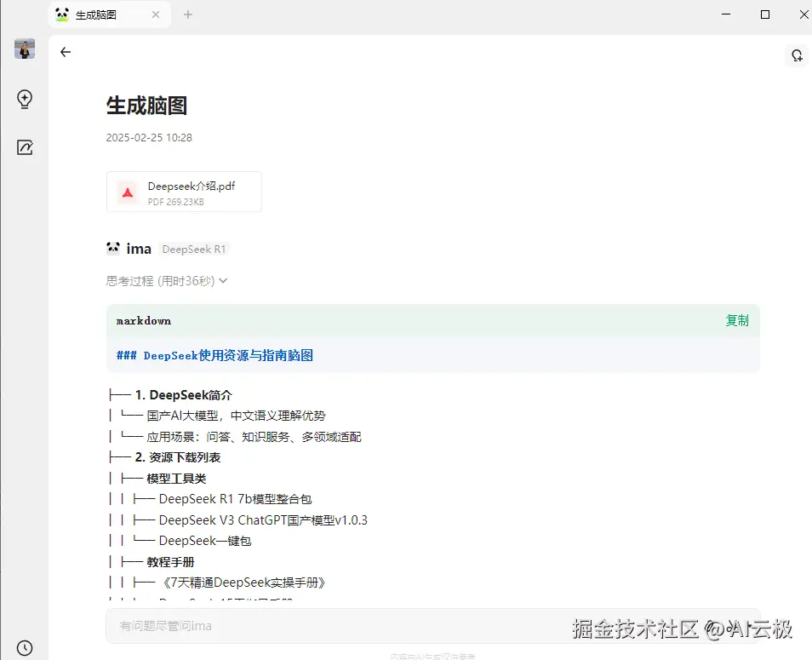
Task: Select the 生成脑图 tab
Action: pyautogui.click(x=110, y=14)
